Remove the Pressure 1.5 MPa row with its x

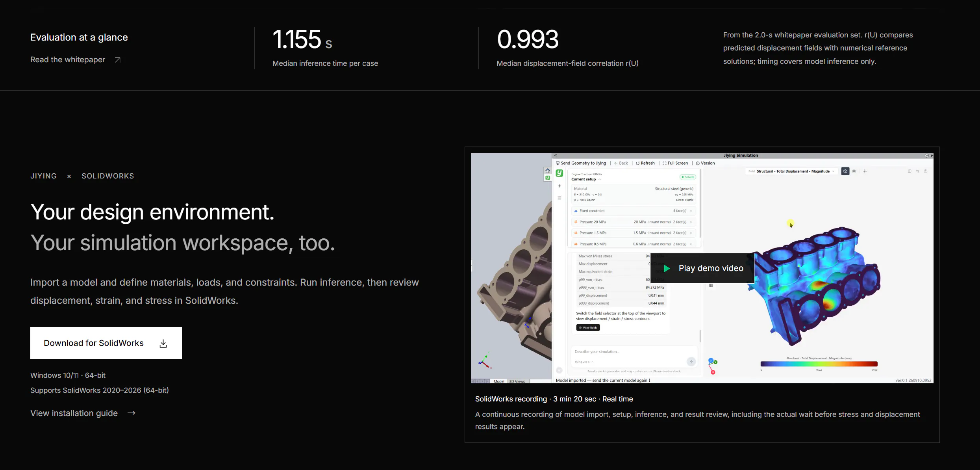(691, 233)
